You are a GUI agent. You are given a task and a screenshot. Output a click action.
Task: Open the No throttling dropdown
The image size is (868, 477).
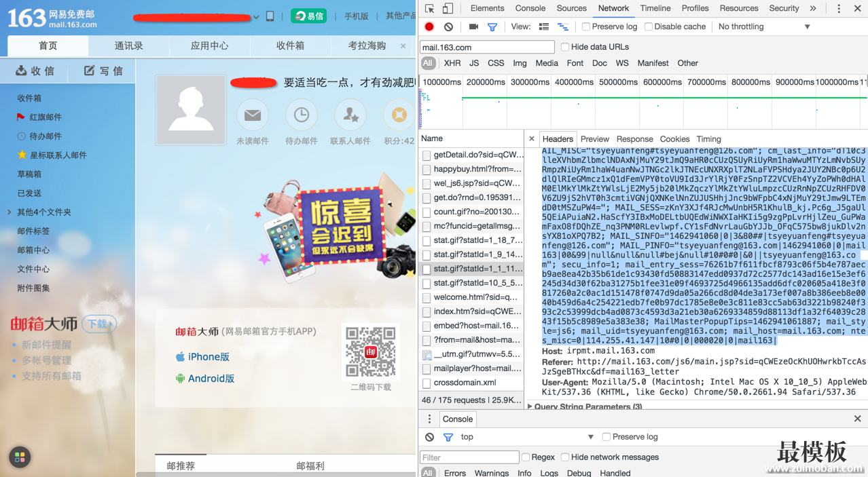[x=764, y=26]
